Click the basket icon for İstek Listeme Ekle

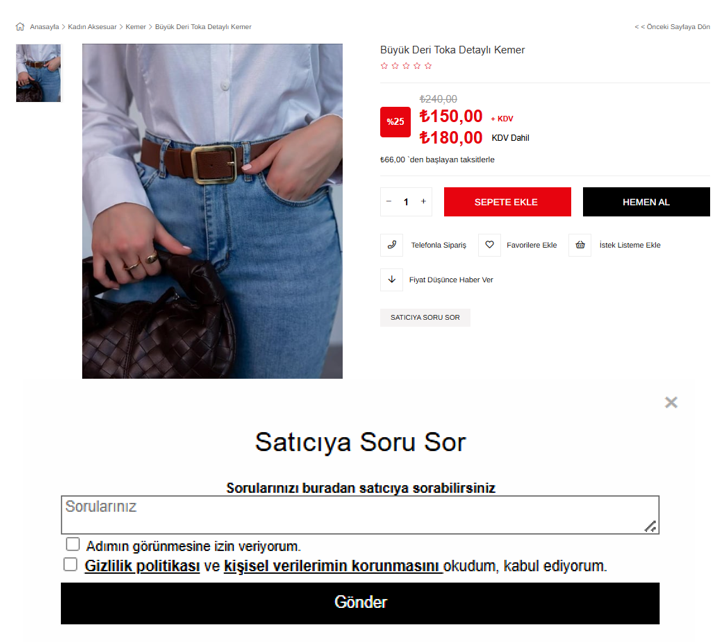[580, 245]
